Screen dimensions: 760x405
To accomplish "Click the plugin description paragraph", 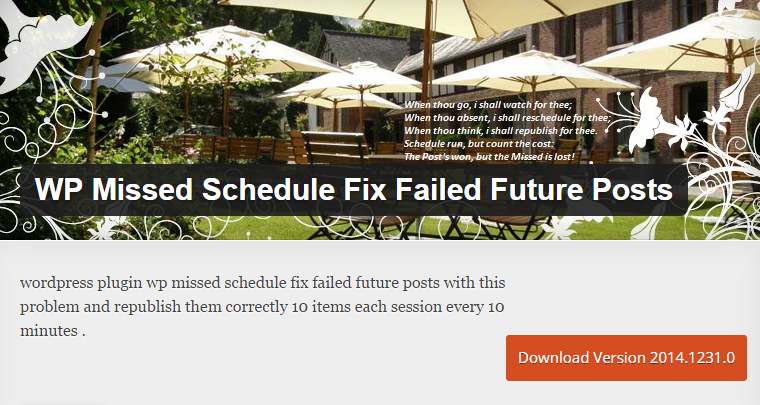I will click(262, 306).
